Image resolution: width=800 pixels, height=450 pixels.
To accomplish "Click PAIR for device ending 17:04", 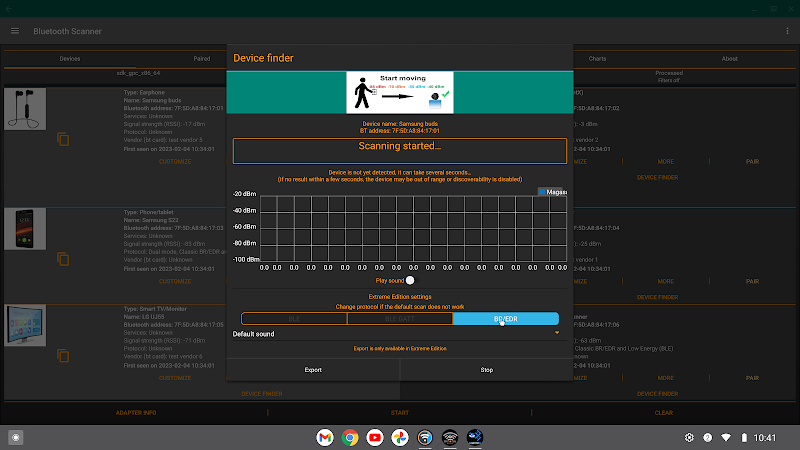I will click(x=753, y=282).
